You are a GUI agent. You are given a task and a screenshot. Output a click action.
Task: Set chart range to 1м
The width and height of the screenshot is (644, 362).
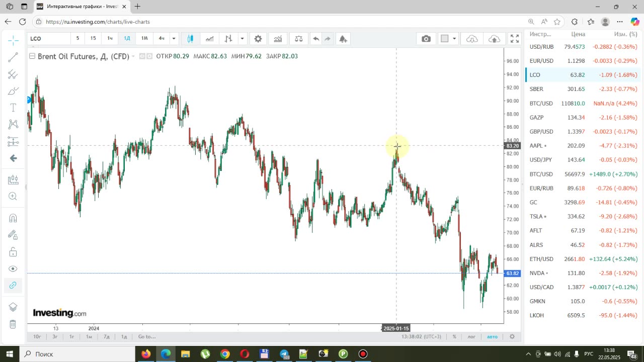coord(89,336)
